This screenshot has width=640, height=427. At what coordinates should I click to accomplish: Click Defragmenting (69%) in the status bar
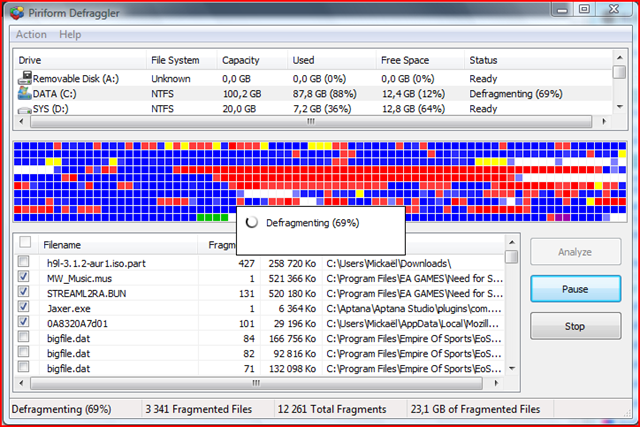pyautogui.click(x=61, y=409)
